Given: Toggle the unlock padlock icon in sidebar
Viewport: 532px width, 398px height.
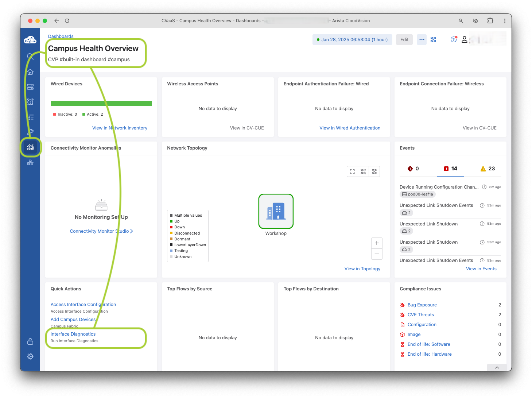Looking at the screenshot, I should coord(30,341).
